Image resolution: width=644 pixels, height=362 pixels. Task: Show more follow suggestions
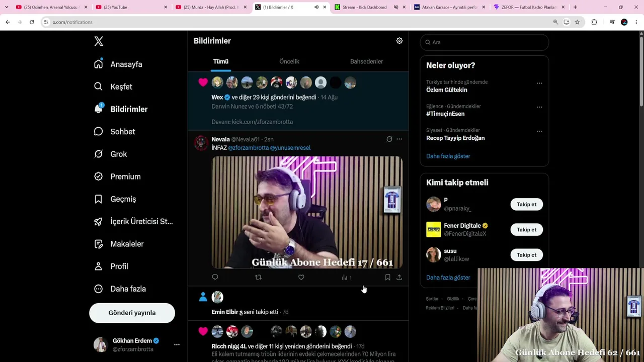pyautogui.click(x=448, y=278)
